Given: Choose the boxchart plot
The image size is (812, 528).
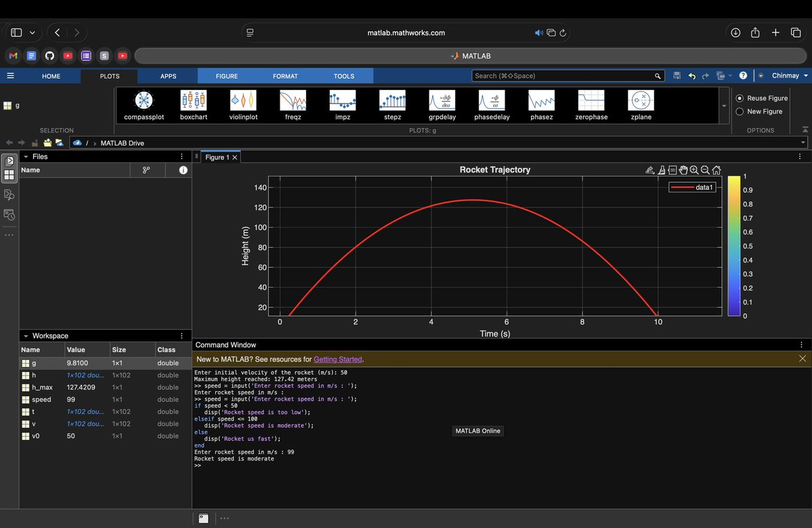Looking at the screenshot, I should [x=194, y=106].
